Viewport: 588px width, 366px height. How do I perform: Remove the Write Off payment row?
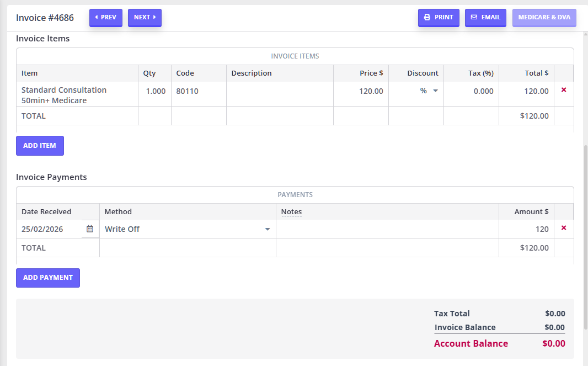[563, 228]
